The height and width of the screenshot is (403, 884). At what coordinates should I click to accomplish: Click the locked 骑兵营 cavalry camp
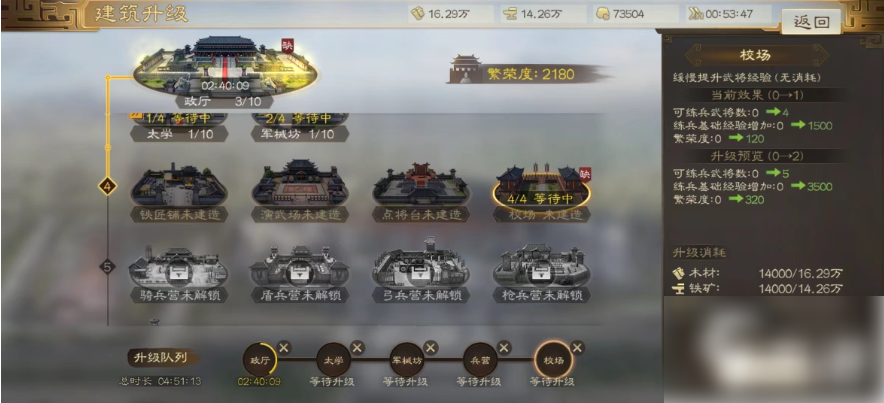pyautogui.click(x=179, y=273)
